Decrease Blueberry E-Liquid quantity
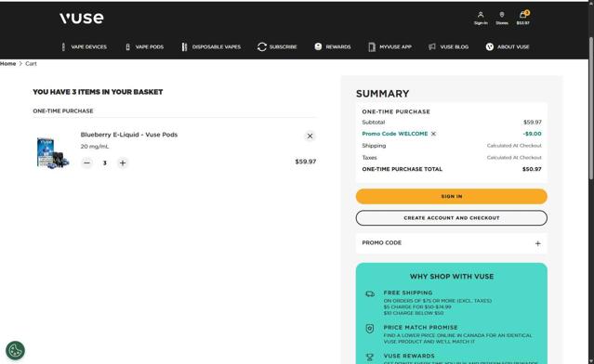The width and height of the screenshot is (594, 364). [86, 163]
